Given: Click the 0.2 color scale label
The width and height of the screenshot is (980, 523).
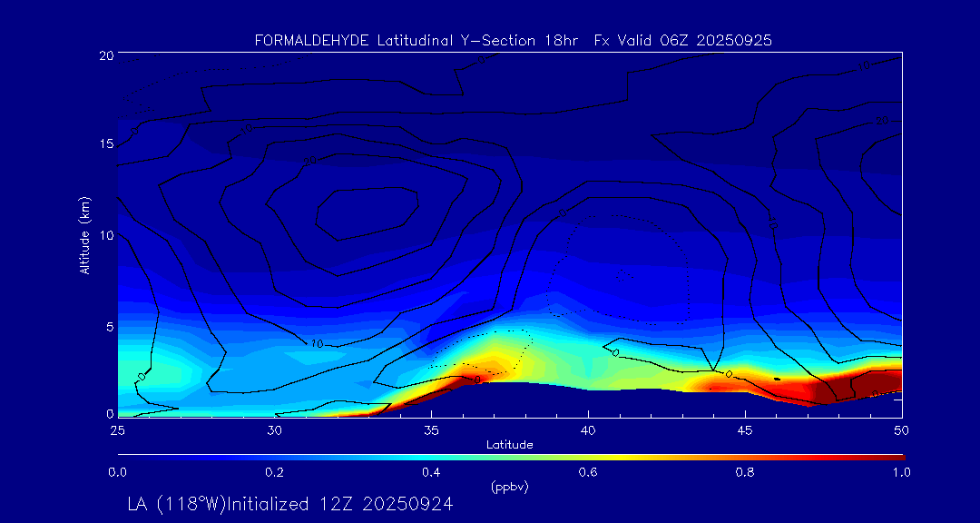Looking at the screenshot, I should [274, 472].
